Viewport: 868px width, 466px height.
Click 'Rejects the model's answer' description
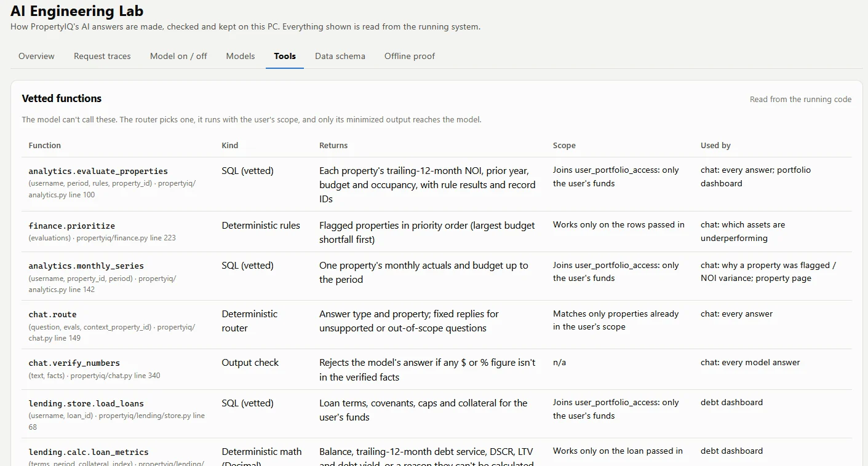pyautogui.click(x=428, y=369)
